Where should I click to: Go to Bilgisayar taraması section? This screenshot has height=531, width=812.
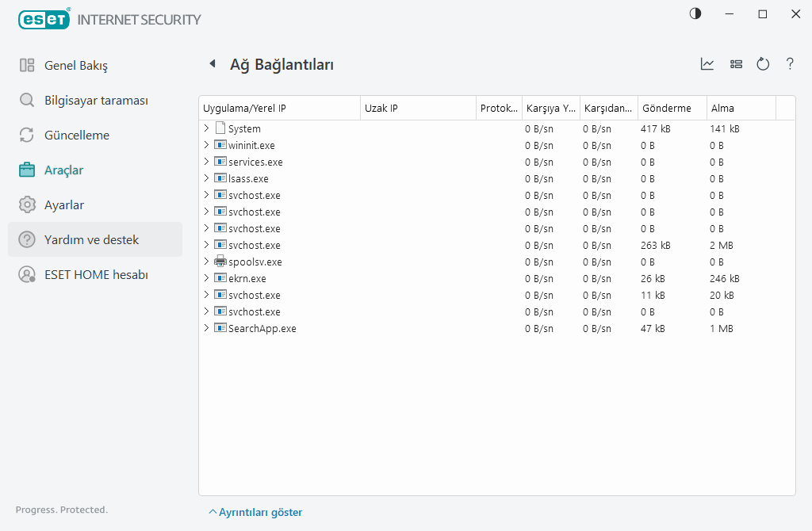(96, 100)
